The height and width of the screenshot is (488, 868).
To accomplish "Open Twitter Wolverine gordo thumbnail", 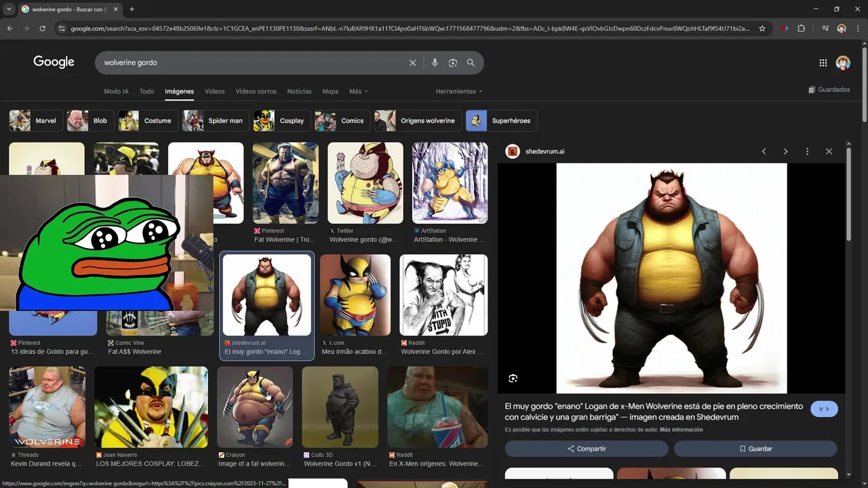I will pyautogui.click(x=365, y=183).
